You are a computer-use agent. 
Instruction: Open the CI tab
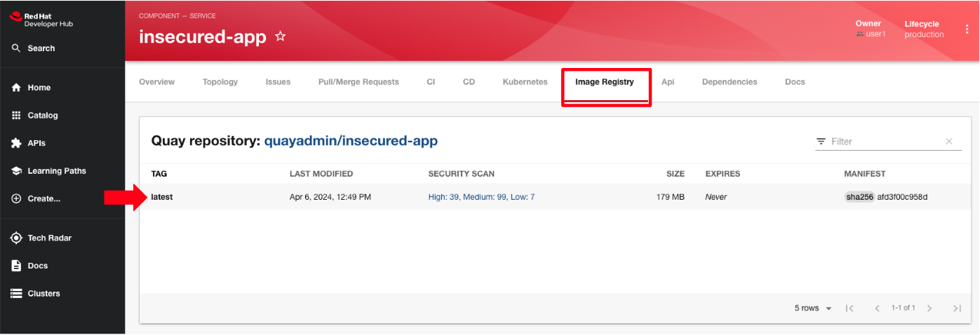[x=431, y=82]
